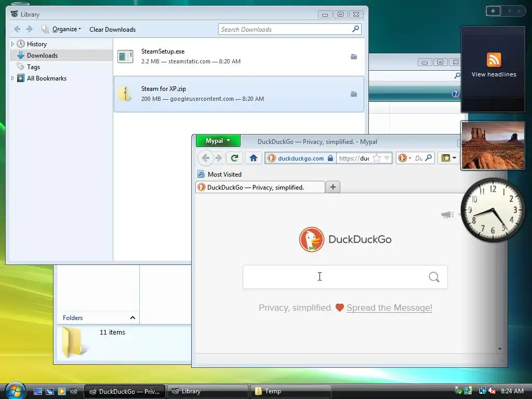Click the megaphone icon on DuckDuckGo page
Viewport: 532px width, 399px height.
[447, 215]
